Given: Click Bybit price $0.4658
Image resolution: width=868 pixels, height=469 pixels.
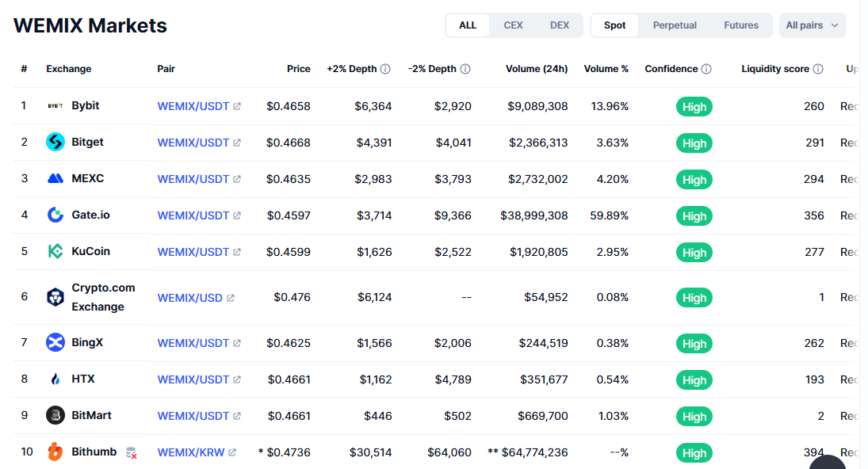Looking at the screenshot, I should 289,106.
